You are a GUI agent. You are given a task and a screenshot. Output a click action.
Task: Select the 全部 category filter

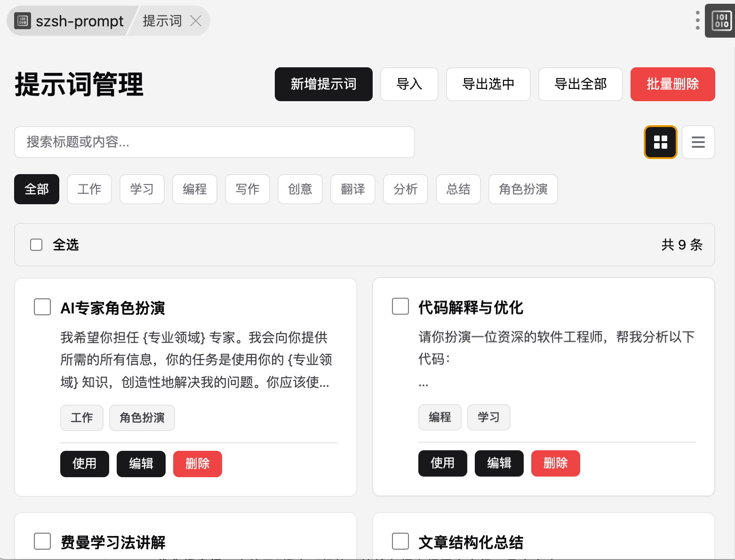37,189
